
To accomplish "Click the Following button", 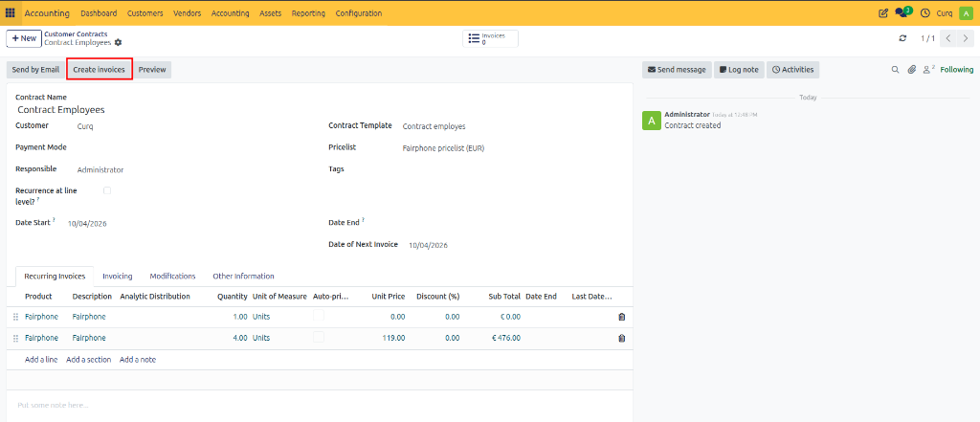I will tap(957, 70).
